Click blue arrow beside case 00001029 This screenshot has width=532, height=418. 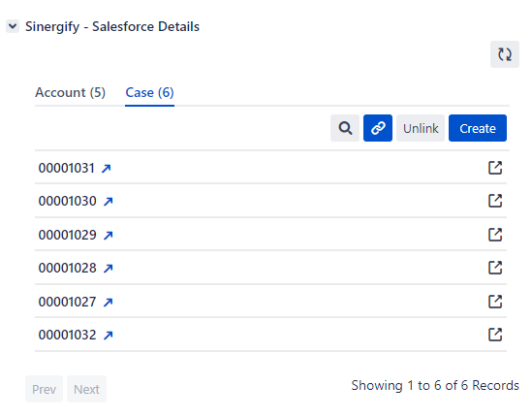tap(109, 235)
